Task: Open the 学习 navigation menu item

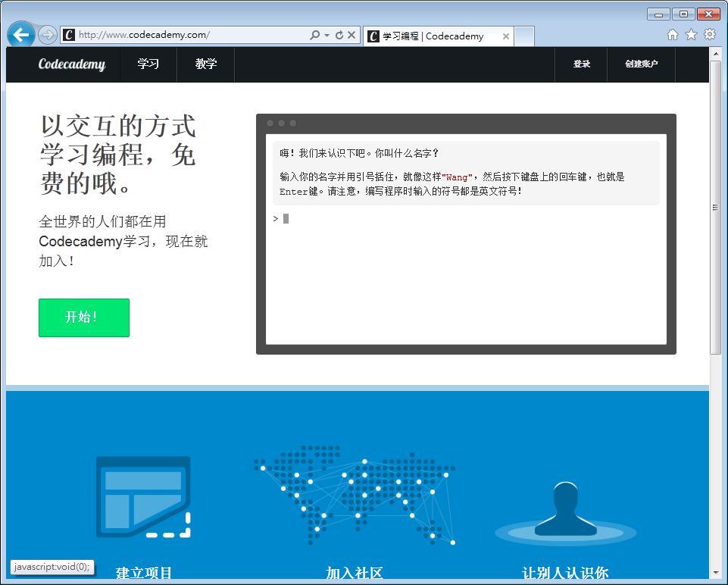Action: point(148,64)
